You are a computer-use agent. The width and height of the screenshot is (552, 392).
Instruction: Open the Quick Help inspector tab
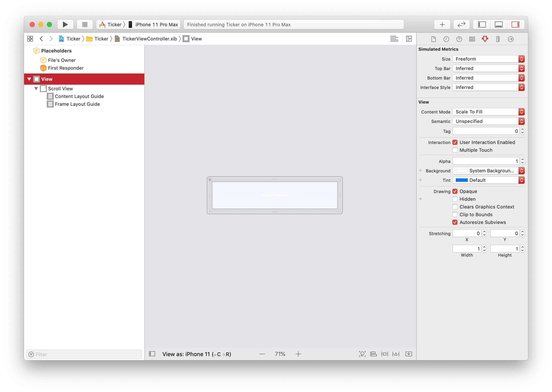tap(459, 39)
